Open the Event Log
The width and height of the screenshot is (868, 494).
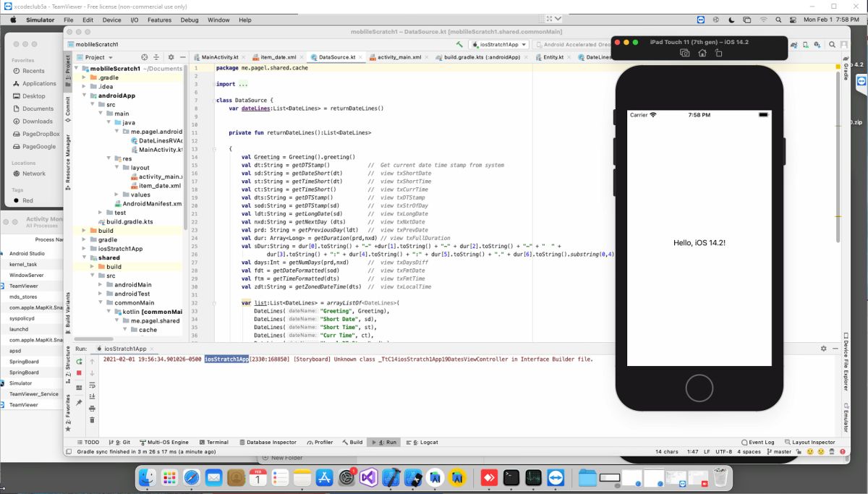pos(758,442)
